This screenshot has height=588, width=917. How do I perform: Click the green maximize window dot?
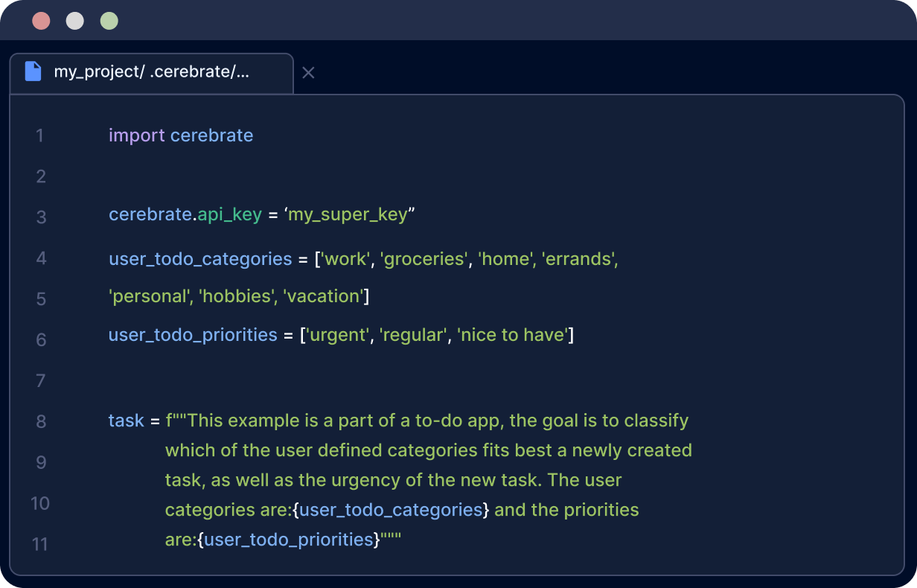click(x=109, y=21)
